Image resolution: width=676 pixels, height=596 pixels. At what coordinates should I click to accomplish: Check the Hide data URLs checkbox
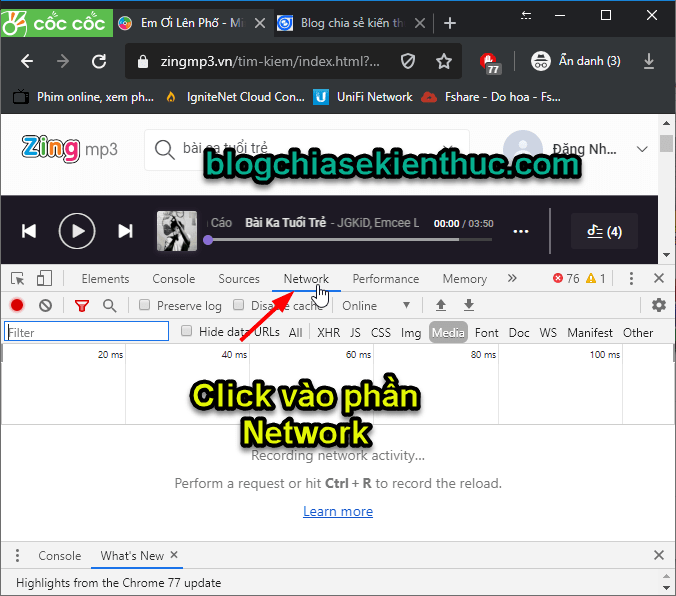tap(186, 331)
